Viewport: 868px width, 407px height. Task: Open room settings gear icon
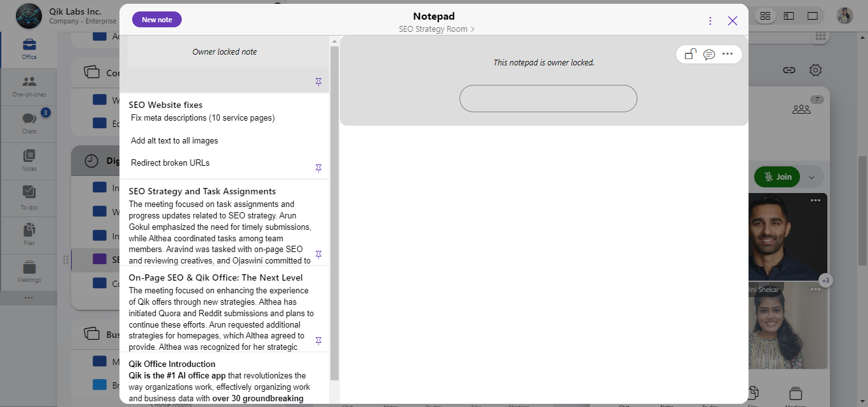(816, 70)
